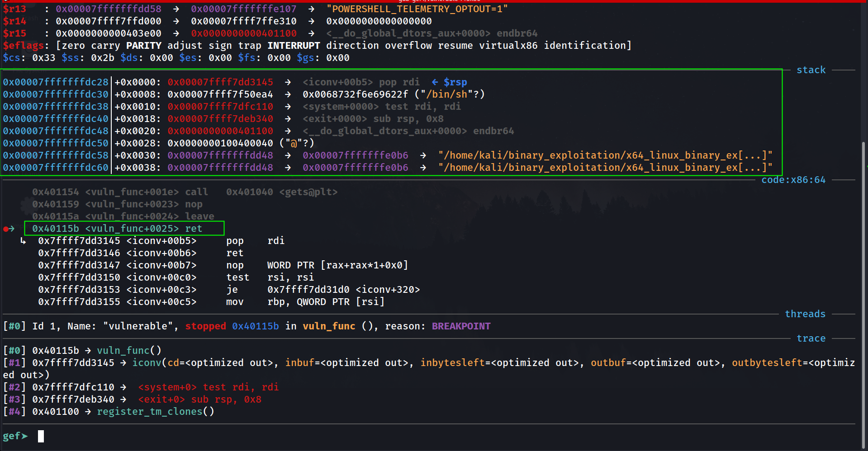Image resolution: width=868 pixels, height=451 pixels.
Task: Click the red breakpoint marker beside the ret instruction
Action: (x=6, y=229)
